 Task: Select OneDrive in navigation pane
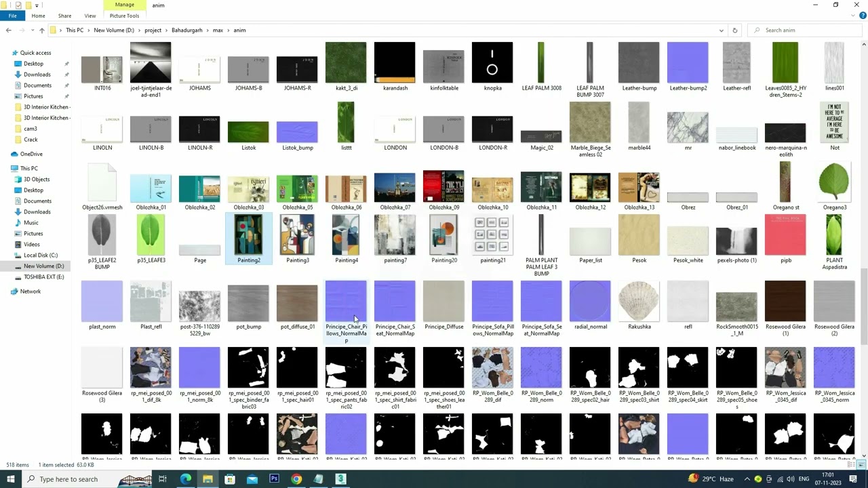[31, 154]
